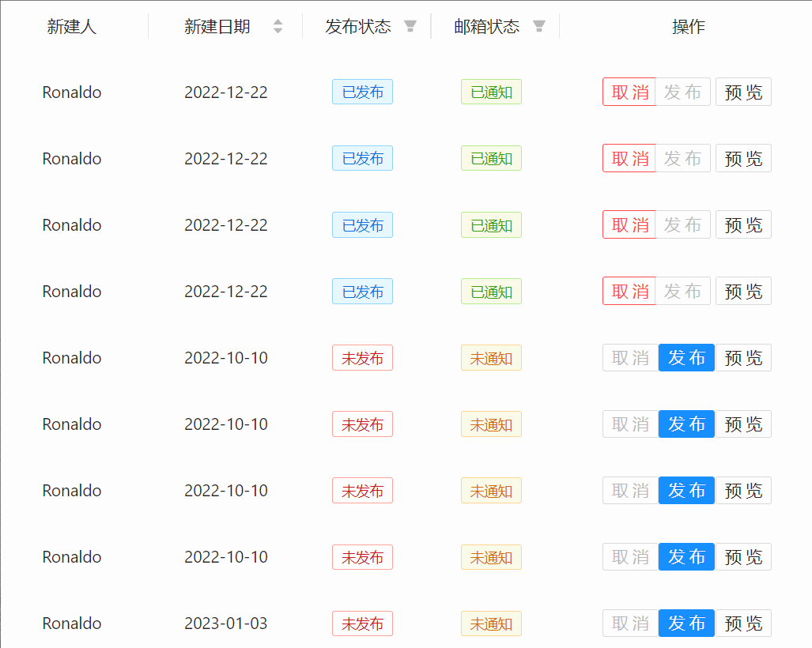Preview the 2023-01-03 entry
812x648 pixels.
[743, 624]
